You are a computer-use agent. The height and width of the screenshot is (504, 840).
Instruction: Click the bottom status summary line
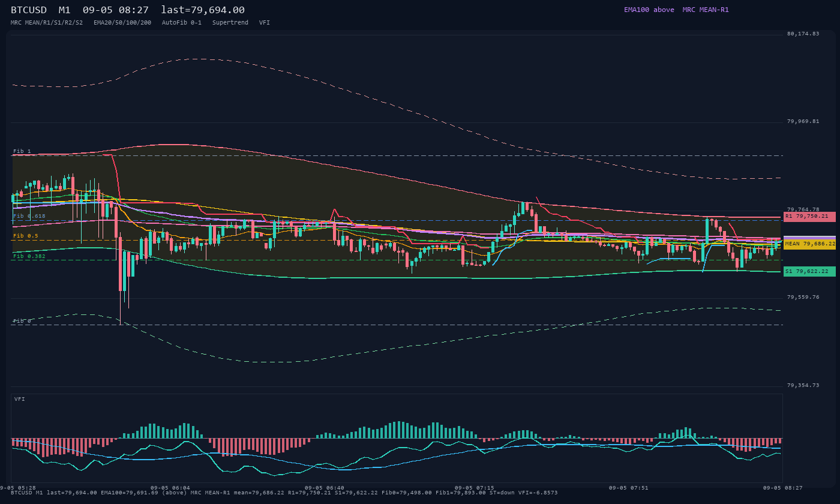[x=284, y=493]
